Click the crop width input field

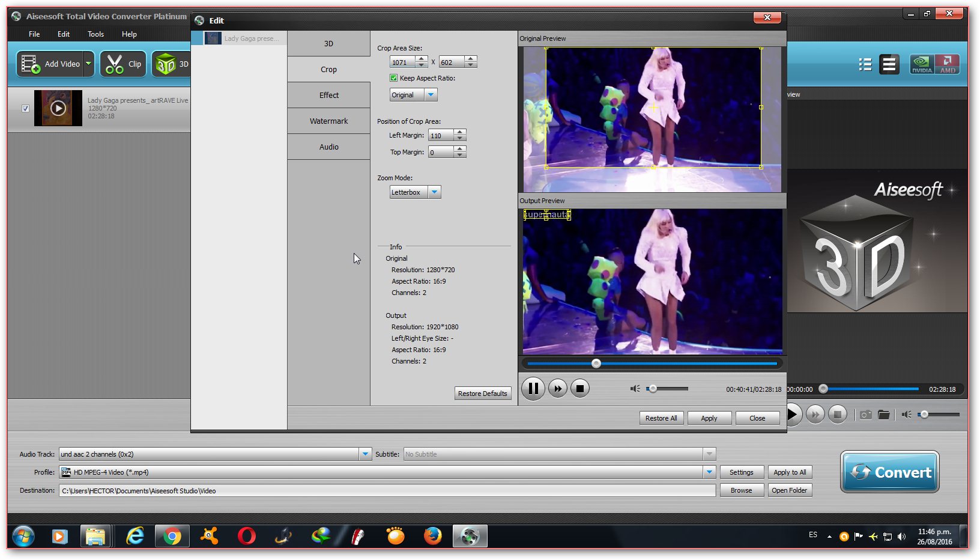click(x=402, y=62)
